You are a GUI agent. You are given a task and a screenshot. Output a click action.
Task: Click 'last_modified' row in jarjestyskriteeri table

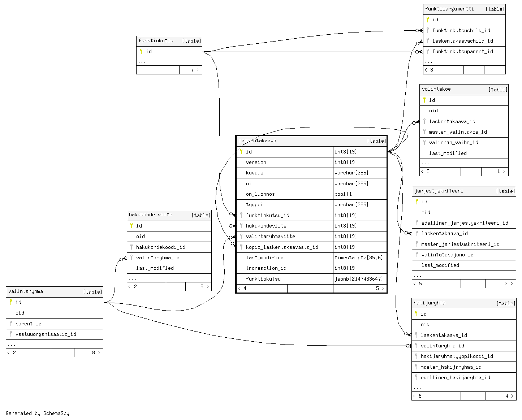point(464,265)
